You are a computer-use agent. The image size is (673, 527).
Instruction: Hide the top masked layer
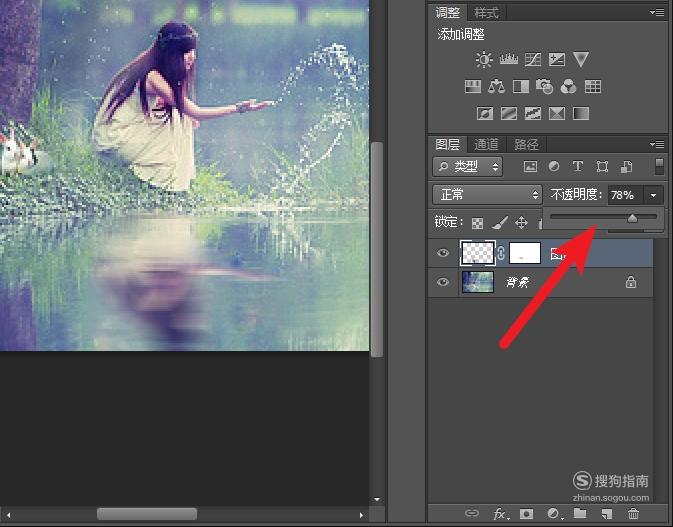[x=443, y=253]
